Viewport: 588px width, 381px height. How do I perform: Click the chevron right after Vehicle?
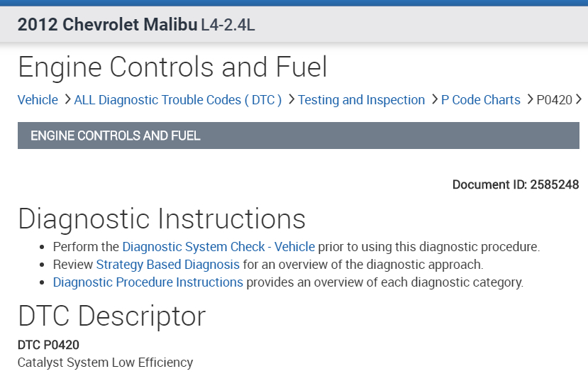(x=67, y=100)
